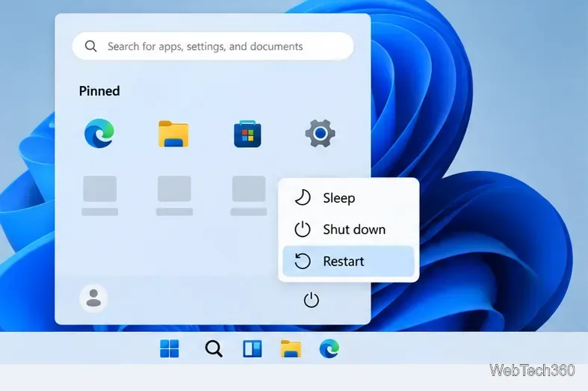The height and width of the screenshot is (391, 588).
Task: Click the magnifier icon in search box
Action: coord(90,46)
